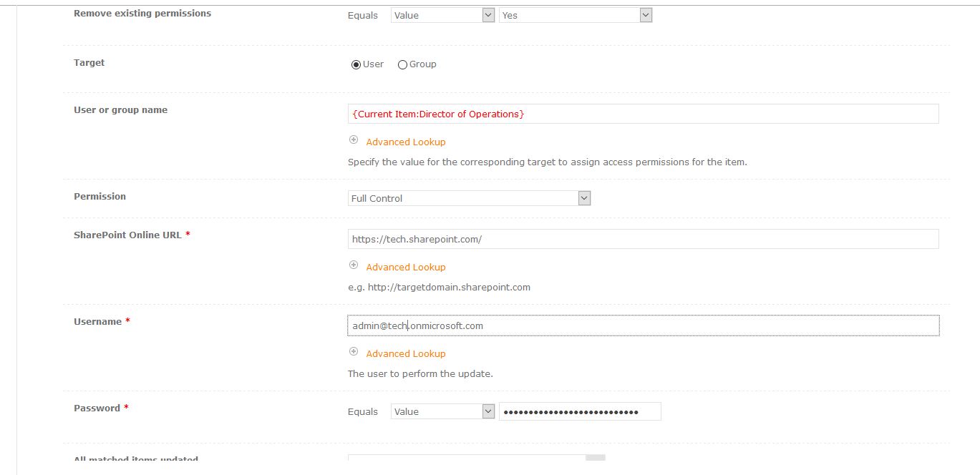Click the plus icon beside Advanced Lookup under SharePoint Online URL
The height and width of the screenshot is (475, 980).
coord(353,264)
